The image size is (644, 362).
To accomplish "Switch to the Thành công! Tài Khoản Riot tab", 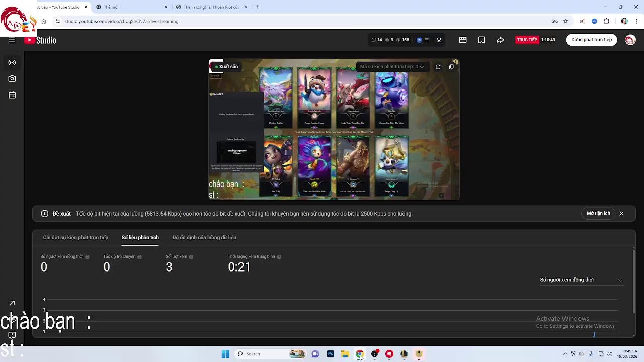I will pos(211,7).
